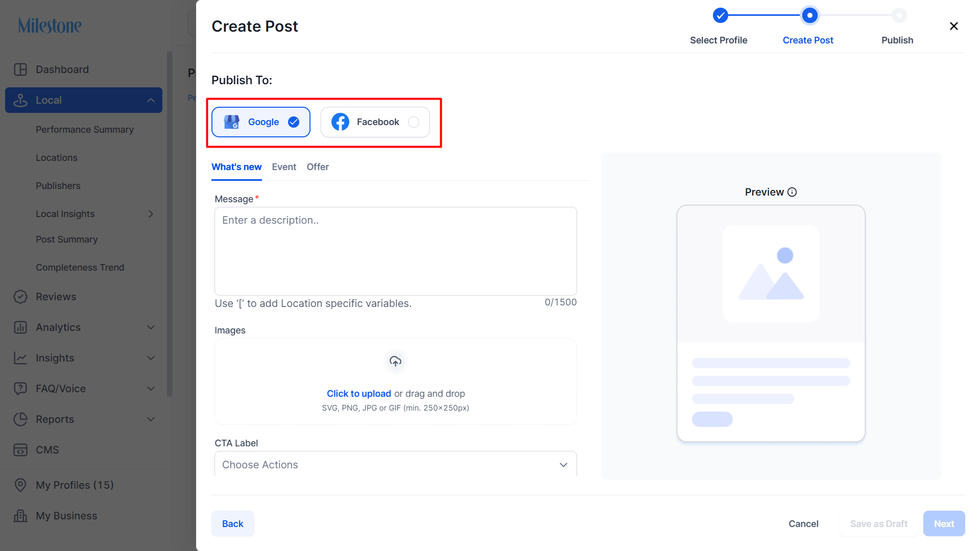Click the Google Business Profile store icon

tap(232, 122)
